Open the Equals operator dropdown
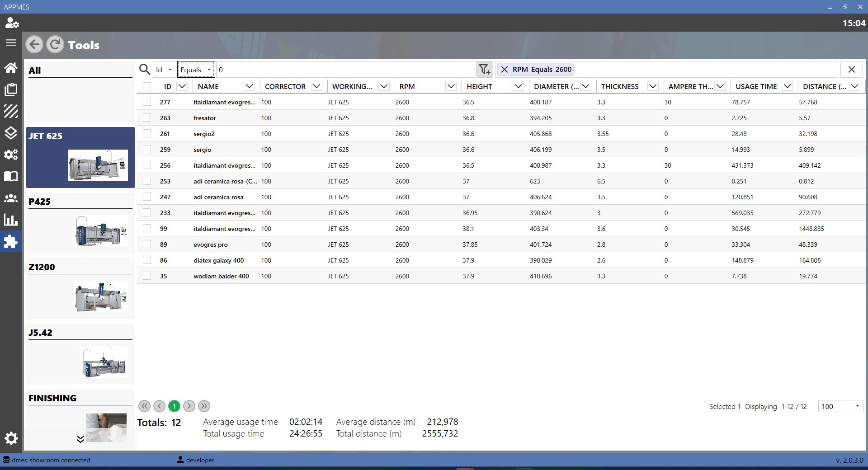The height and width of the screenshot is (470, 868). [196, 70]
